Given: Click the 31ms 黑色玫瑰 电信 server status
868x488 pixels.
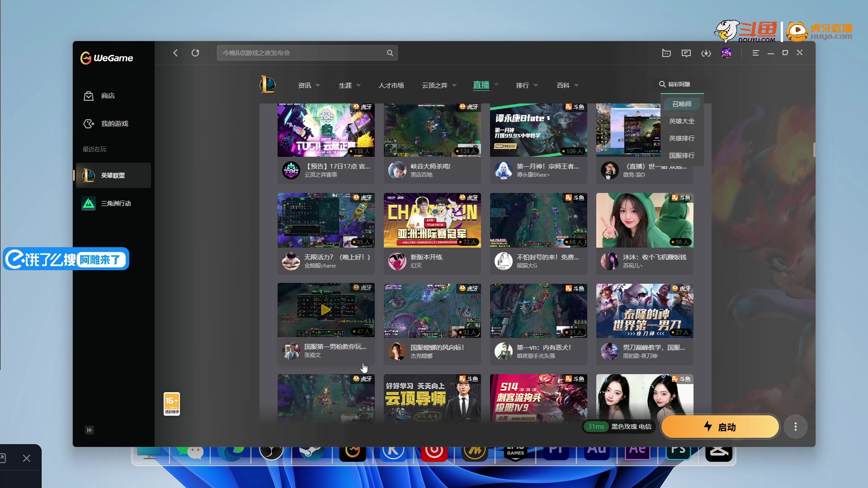Looking at the screenshot, I should (618, 427).
